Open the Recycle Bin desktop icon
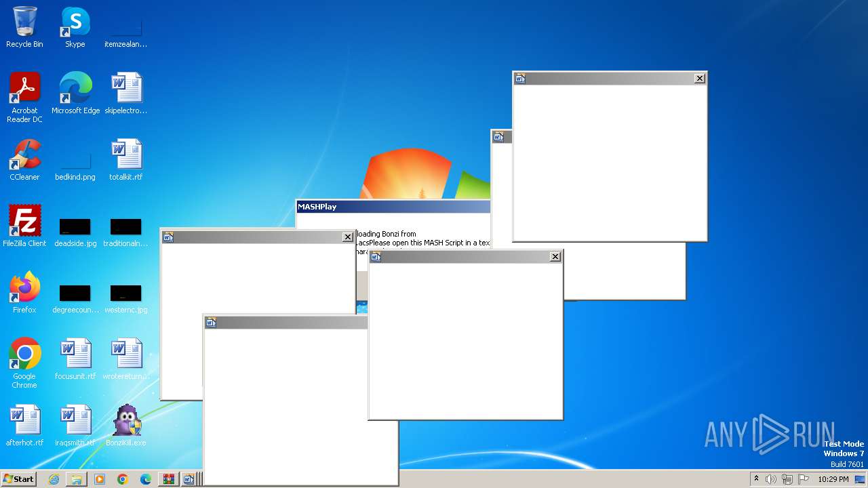Viewport: 868px width, 488px height. 24,27
